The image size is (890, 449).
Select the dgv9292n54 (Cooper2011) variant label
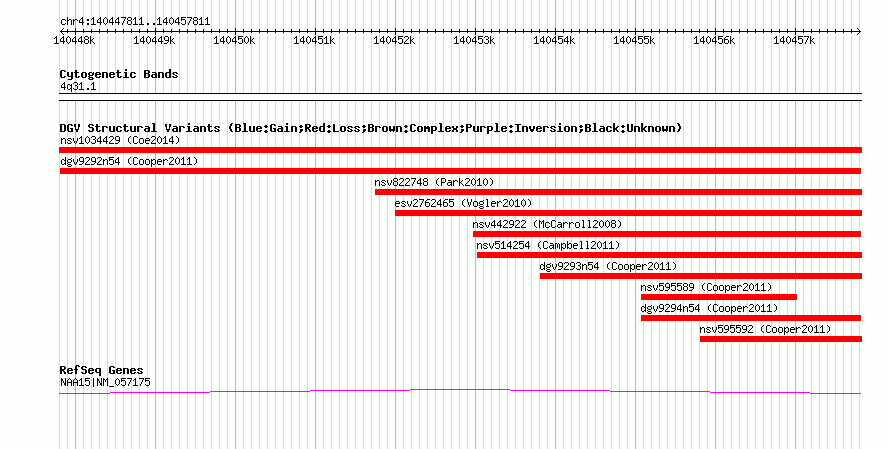(x=129, y=161)
